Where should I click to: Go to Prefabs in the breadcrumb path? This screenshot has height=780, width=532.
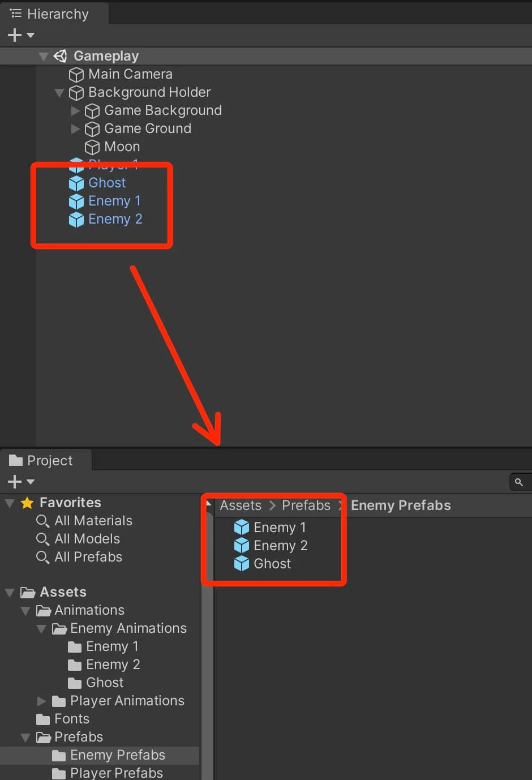pyautogui.click(x=306, y=505)
